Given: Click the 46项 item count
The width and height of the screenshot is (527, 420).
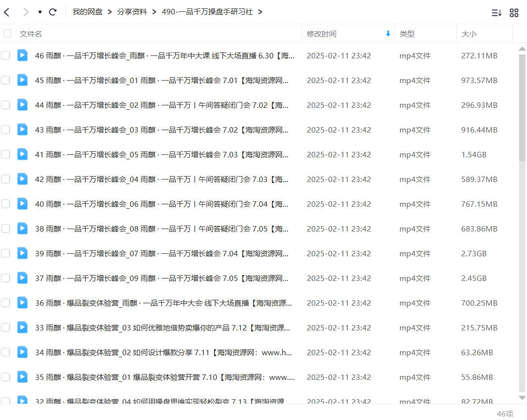Looking at the screenshot, I should click(505, 414).
